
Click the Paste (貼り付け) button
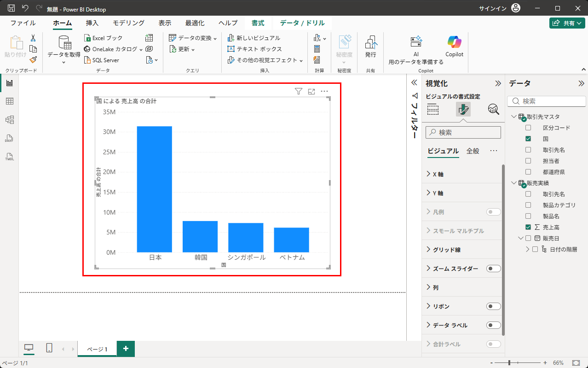[x=16, y=46]
